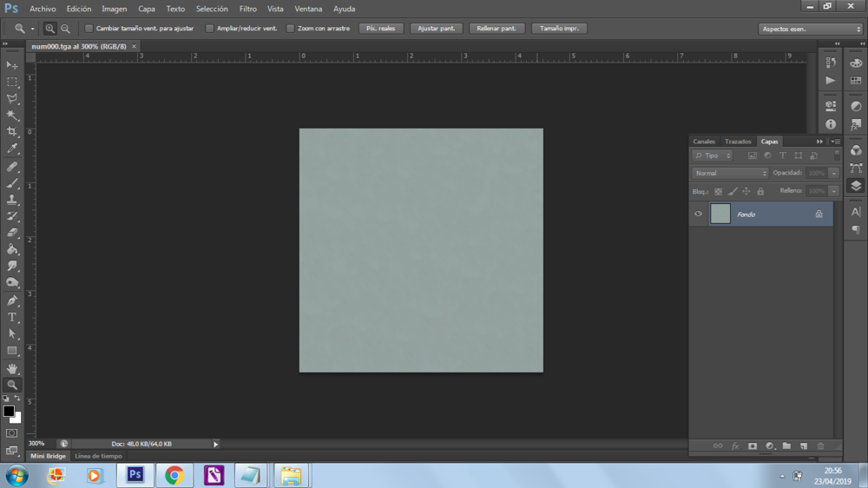Hide the Fondo layer visibility
This screenshot has width=868, height=488.
click(x=698, y=214)
